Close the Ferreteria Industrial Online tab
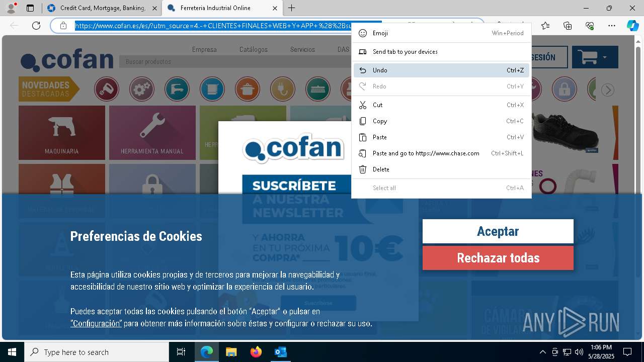This screenshot has height=362, width=644. 275,8
